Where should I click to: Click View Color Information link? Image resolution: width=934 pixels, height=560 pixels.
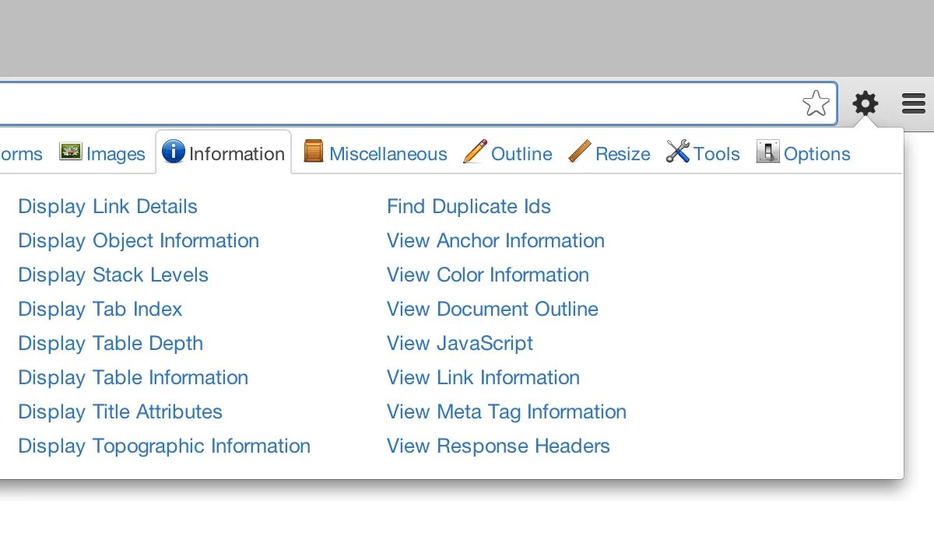[487, 275]
